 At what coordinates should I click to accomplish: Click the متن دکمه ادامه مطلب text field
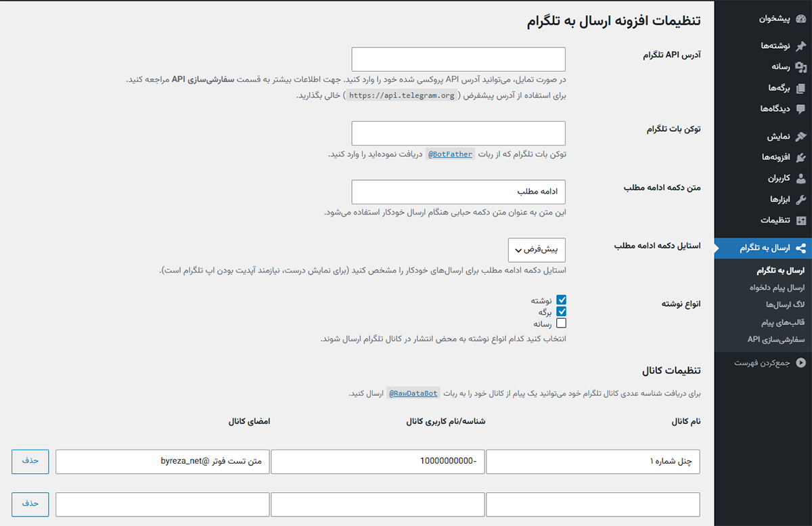[x=459, y=192]
